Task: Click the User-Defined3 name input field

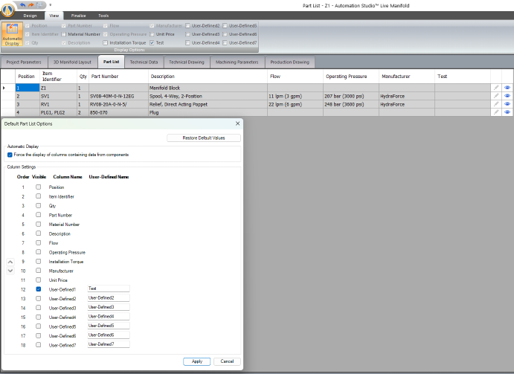Action: (109, 307)
